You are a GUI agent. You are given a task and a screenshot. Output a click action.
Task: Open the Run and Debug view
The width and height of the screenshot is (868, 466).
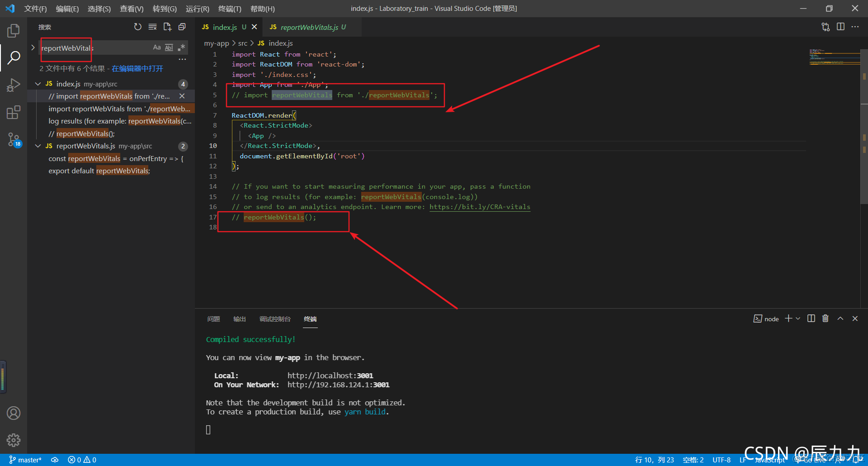tap(14, 85)
